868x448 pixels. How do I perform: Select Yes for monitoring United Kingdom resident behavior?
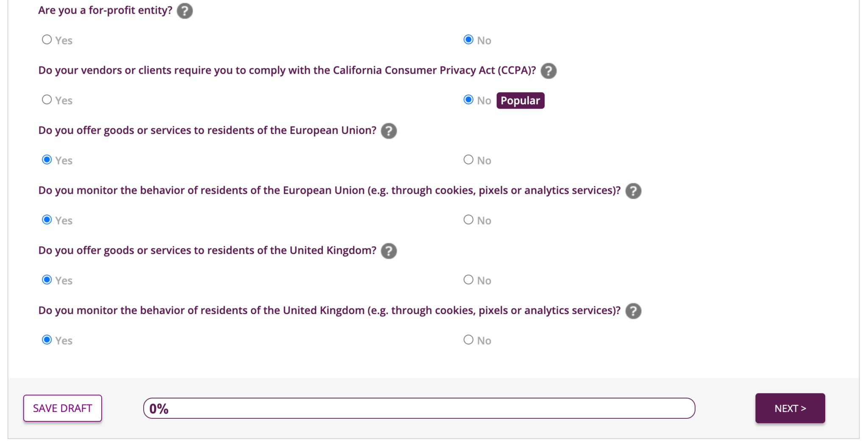pos(47,340)
